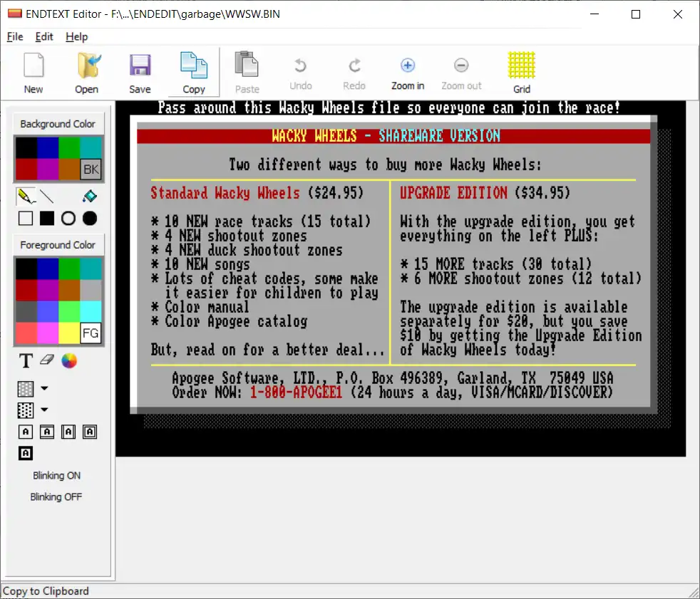Maximize the ENDTEXT Editor window
700x599 pixels.
pos(636,14)
